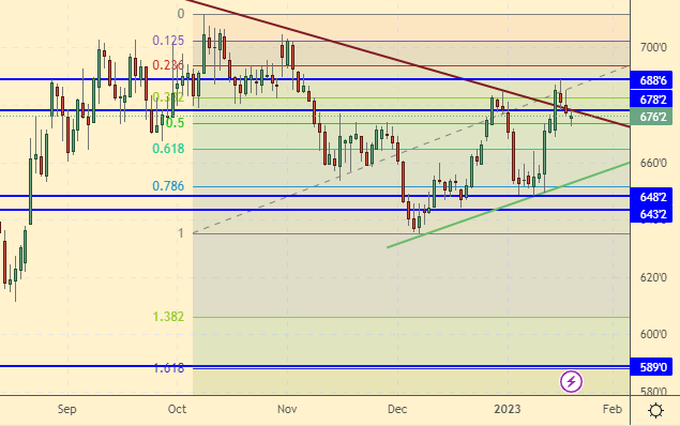Click the 2023 label on time axis

click(x=505, y=409)
